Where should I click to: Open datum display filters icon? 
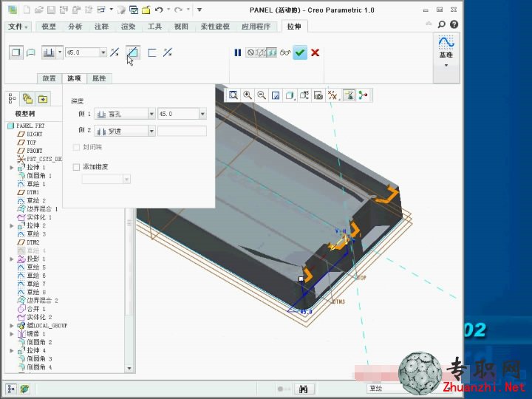[x=333, y=95]
